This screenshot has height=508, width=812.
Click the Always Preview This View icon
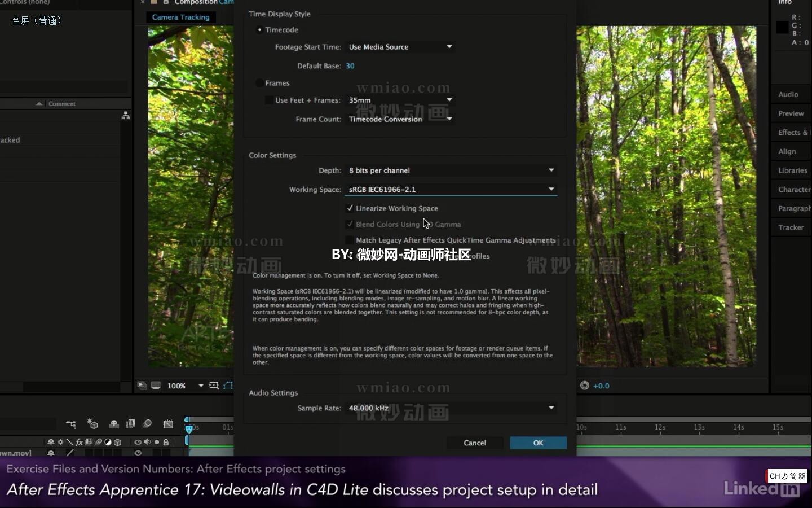point(142,386)
